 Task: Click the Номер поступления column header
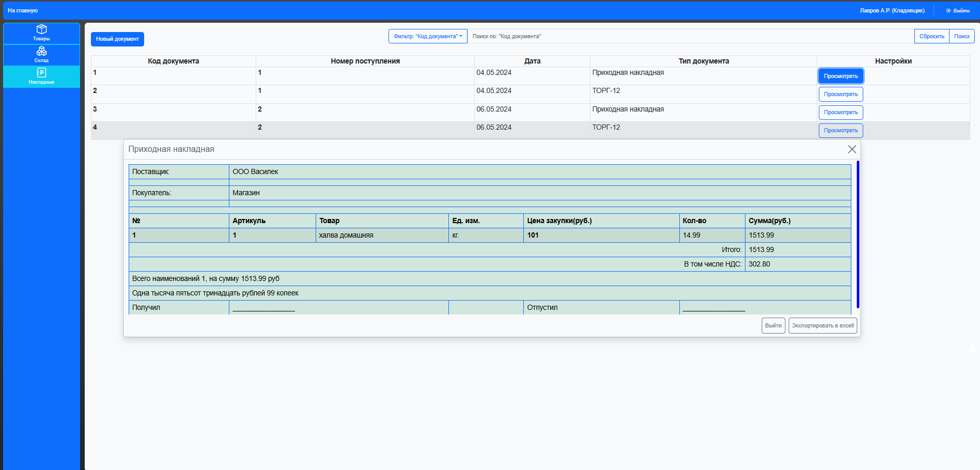pos(365,61)
